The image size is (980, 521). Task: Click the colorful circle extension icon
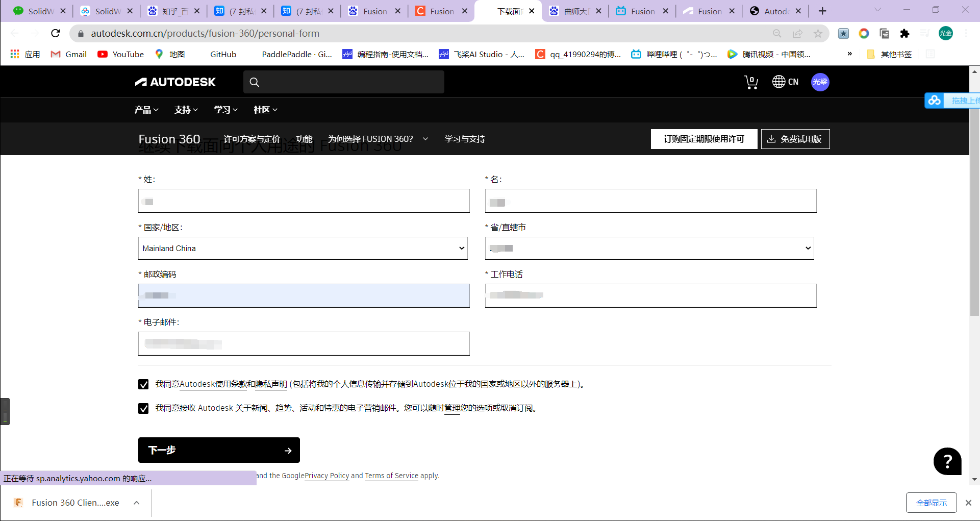tap(864, 34)
